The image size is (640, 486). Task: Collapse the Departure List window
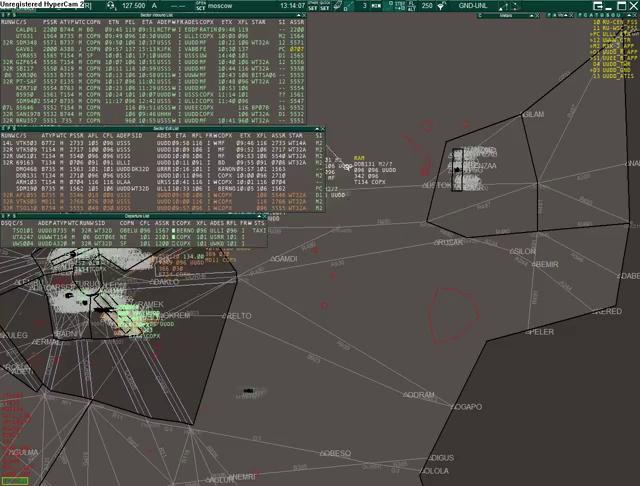(x=259, y=216)
